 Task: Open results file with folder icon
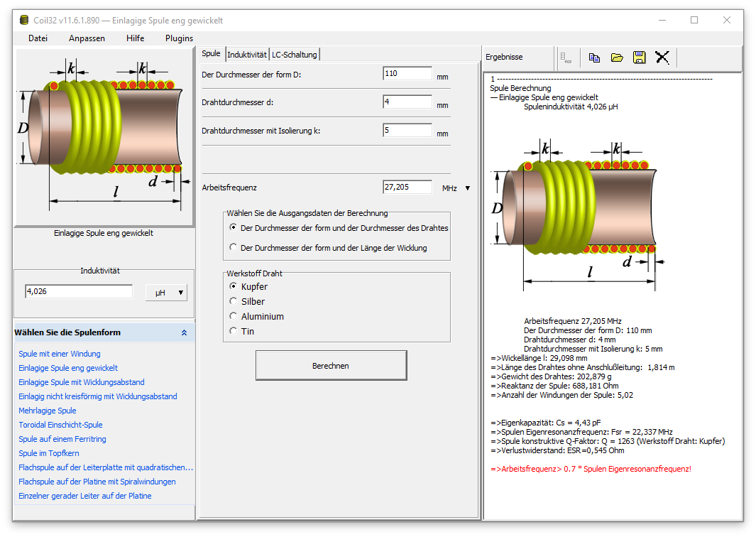pos(617,58)
